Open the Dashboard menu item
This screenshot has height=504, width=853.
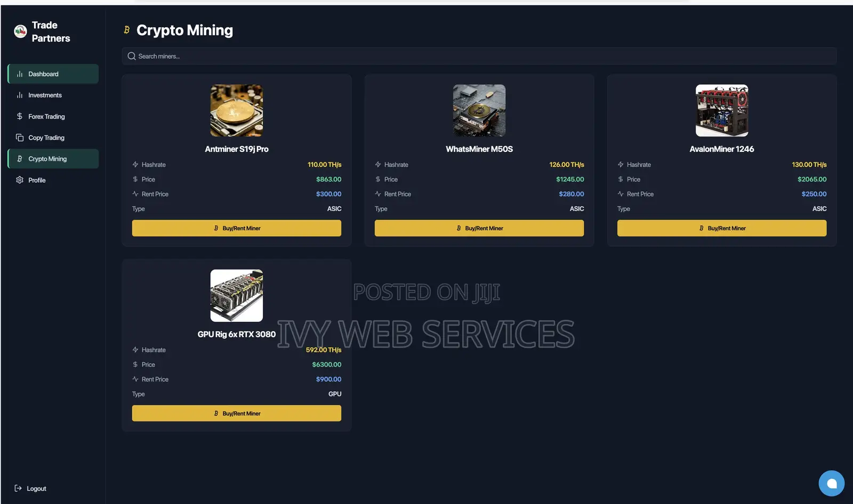(53, 74)
